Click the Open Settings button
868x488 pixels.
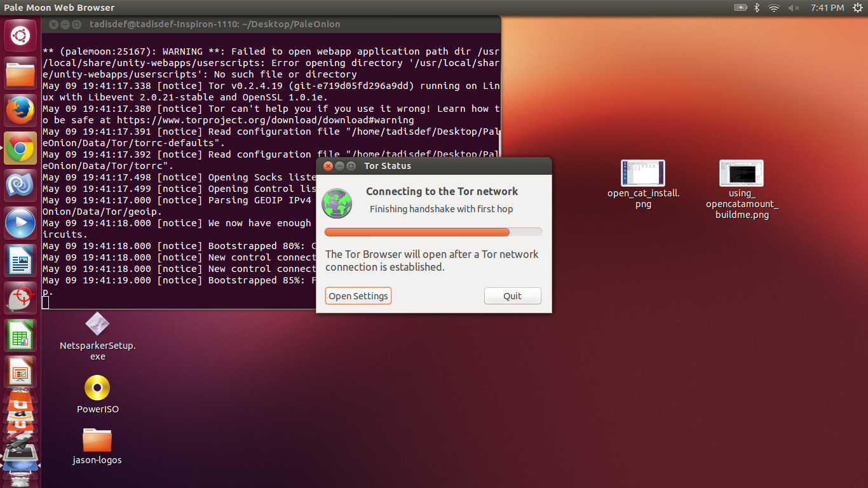(358, 296)
